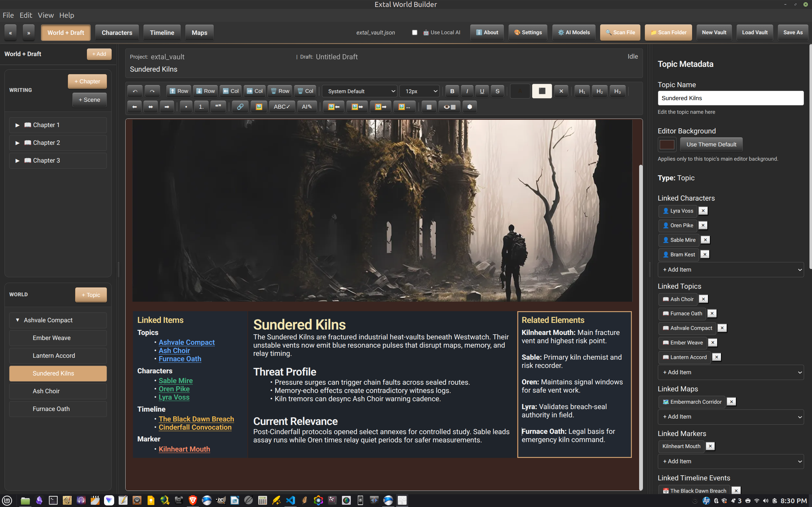Viewport: 812px width, 507px height.
Task: Insert a table using the grid icon
Action: (x=429, y=107)
